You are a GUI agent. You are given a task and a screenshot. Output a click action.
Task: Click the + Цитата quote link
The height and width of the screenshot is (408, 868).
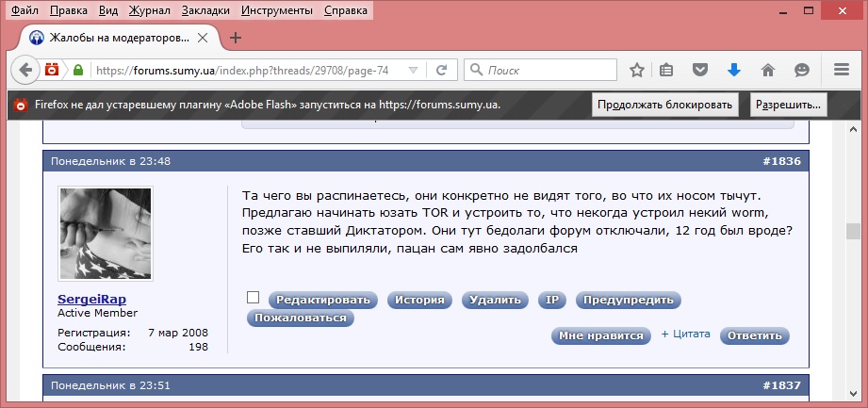point(685,335)
